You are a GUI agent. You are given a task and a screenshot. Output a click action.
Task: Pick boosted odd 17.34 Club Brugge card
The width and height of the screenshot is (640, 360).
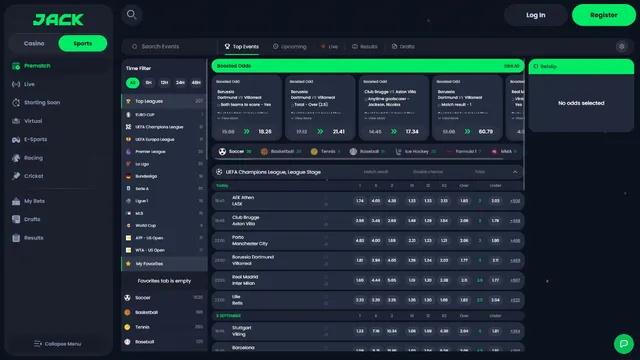pyautogui.click(x=393, y=131)
